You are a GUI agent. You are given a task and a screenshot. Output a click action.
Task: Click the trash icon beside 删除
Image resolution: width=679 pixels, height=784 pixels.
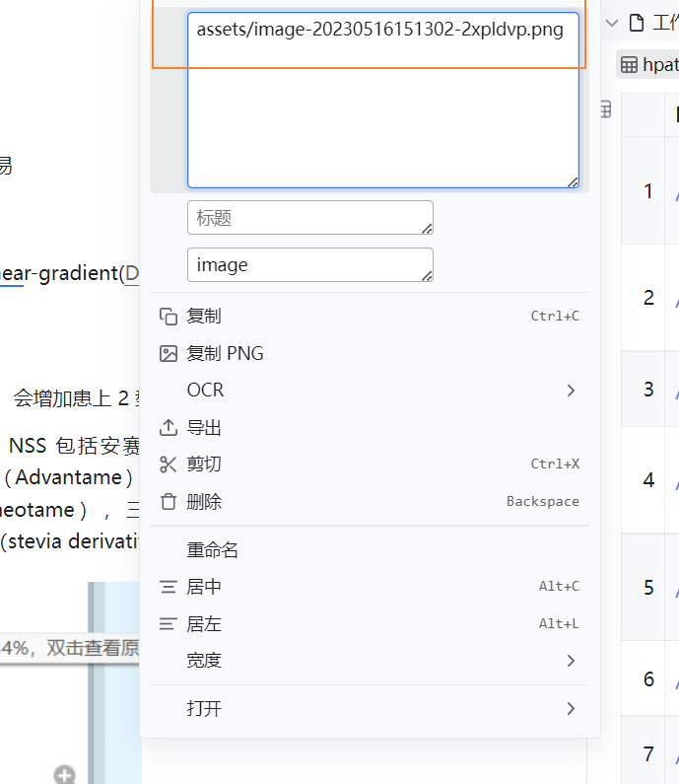[169, 502]
